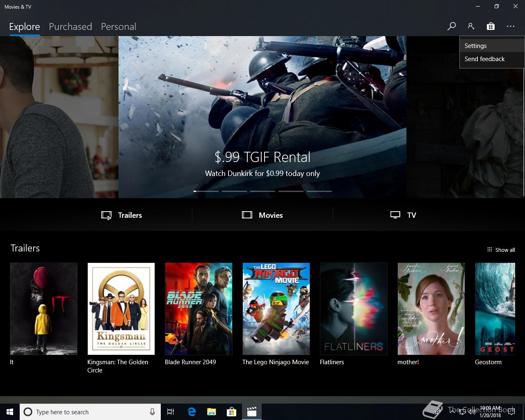
Task: Open Microsoft Store from the taskbar
Action: pyautogui.click(x=231, y=412)
